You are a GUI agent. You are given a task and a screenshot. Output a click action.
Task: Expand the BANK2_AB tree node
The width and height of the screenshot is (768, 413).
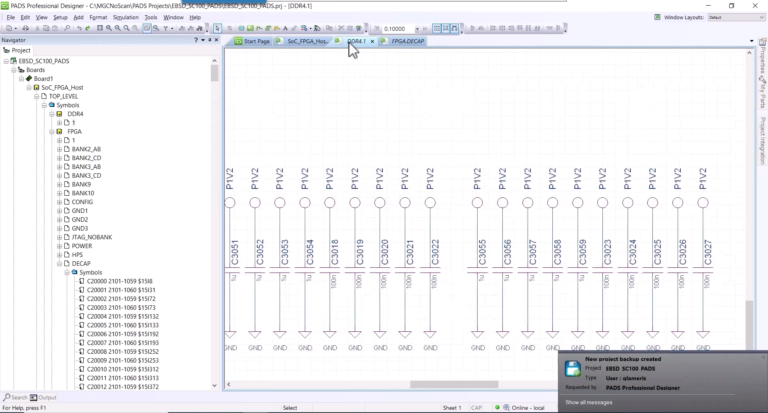click(x=59, y=149)
